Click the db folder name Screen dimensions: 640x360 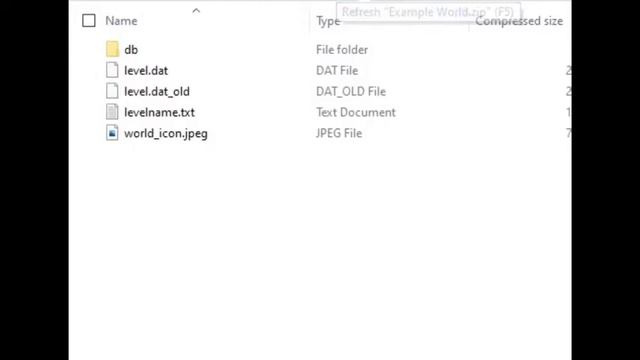click(131, 50)
